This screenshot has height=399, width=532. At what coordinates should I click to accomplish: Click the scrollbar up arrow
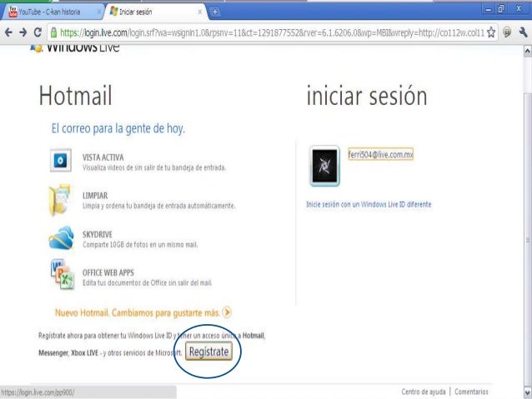(528, 52)
